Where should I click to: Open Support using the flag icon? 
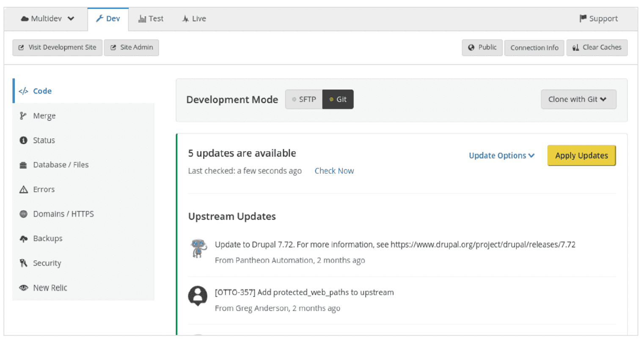coord(583,18)
